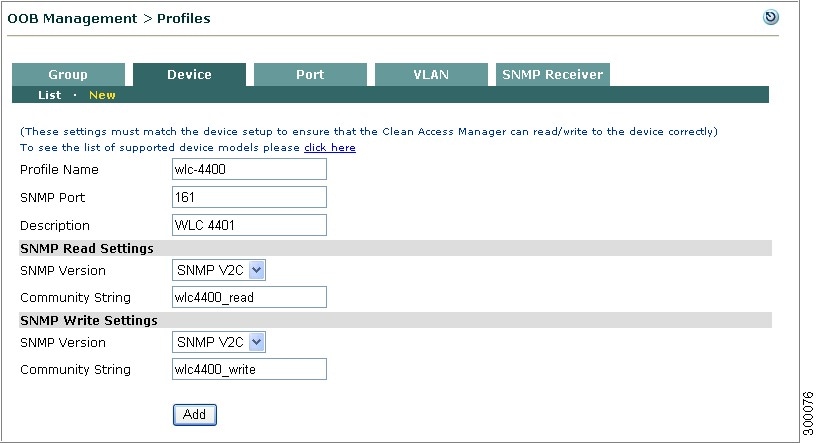
Task: Select the New sub-tab
Action: [x=102, y=95]
